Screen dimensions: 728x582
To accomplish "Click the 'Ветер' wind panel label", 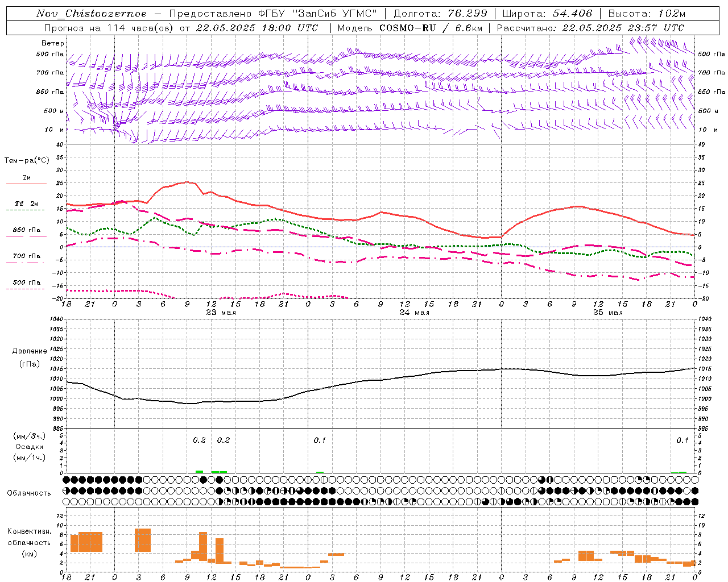I will (53, 43).
